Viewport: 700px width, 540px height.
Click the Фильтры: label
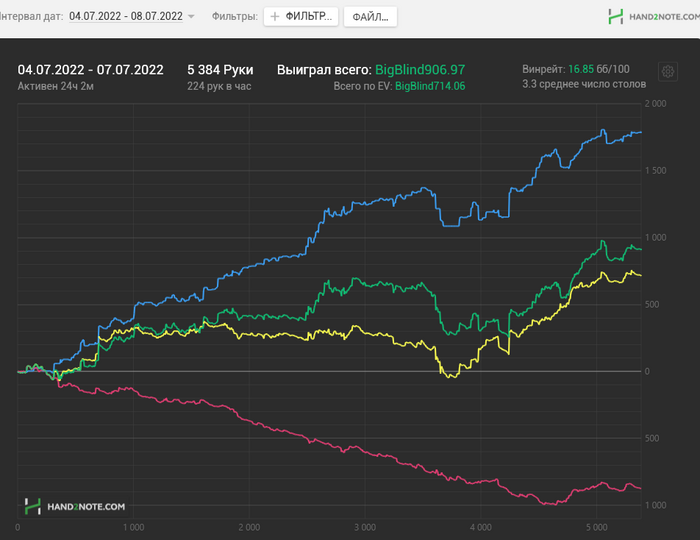click(235, 17)
